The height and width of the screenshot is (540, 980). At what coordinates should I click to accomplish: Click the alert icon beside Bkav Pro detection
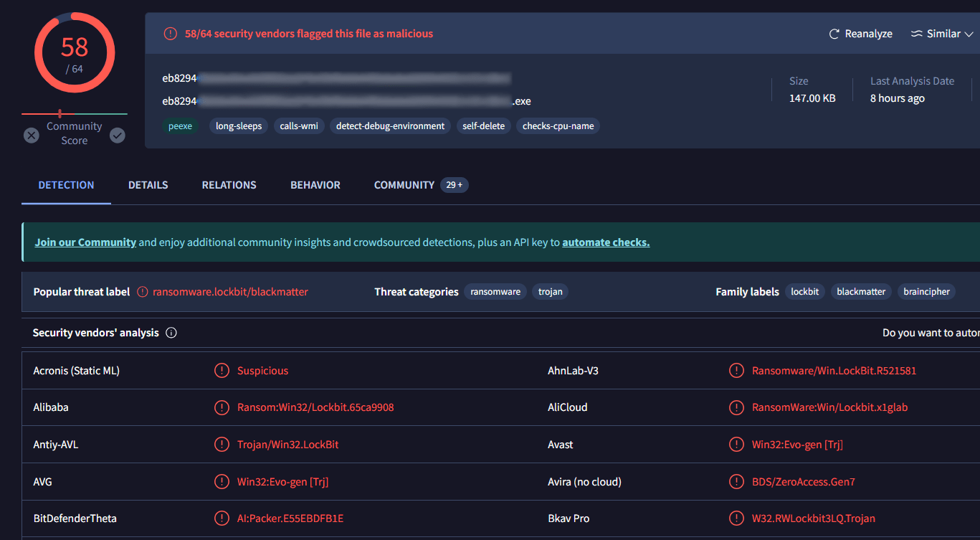(x=736, y=518)
